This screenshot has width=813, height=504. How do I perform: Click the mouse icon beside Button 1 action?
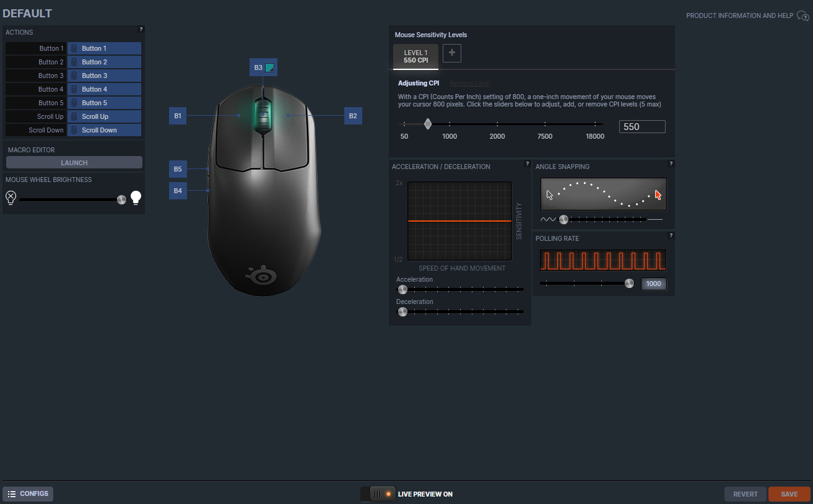tap(74, 48)
